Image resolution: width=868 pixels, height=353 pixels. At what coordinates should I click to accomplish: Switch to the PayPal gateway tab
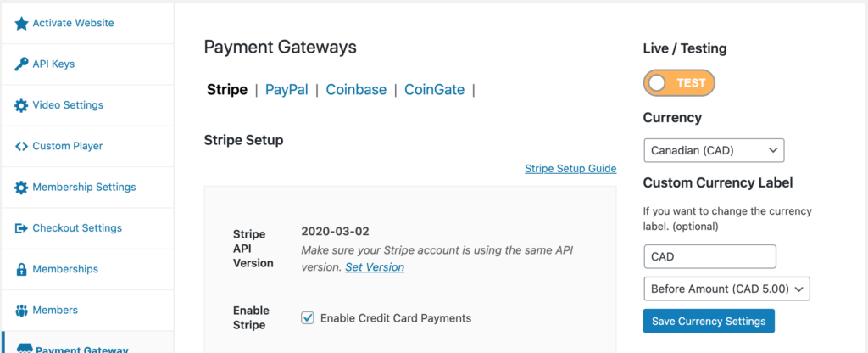click(287, 90)
